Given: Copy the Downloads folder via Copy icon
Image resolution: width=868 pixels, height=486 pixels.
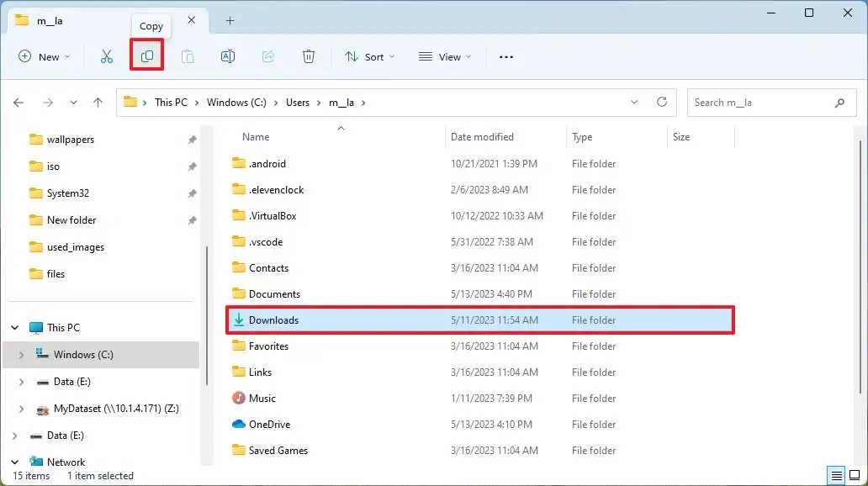Looking at the screenshot, I should [x=147, y=55].
